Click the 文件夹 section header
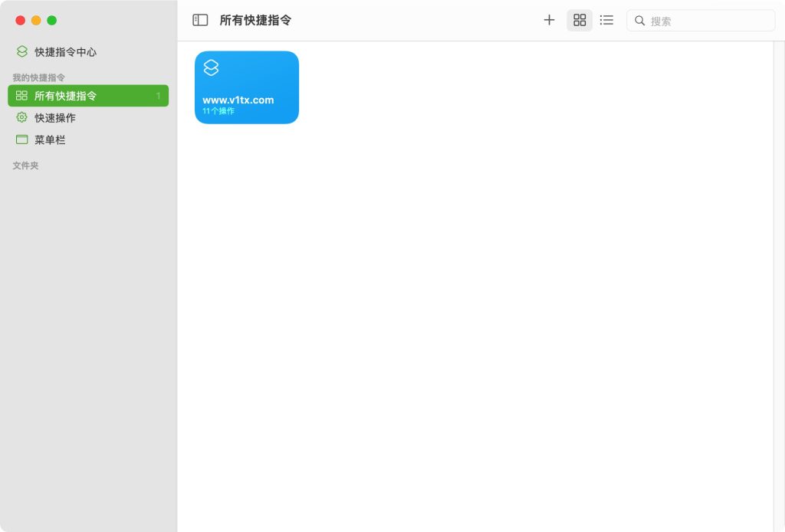Viewport: 785px width, 532px height. [x=25, y=166]
